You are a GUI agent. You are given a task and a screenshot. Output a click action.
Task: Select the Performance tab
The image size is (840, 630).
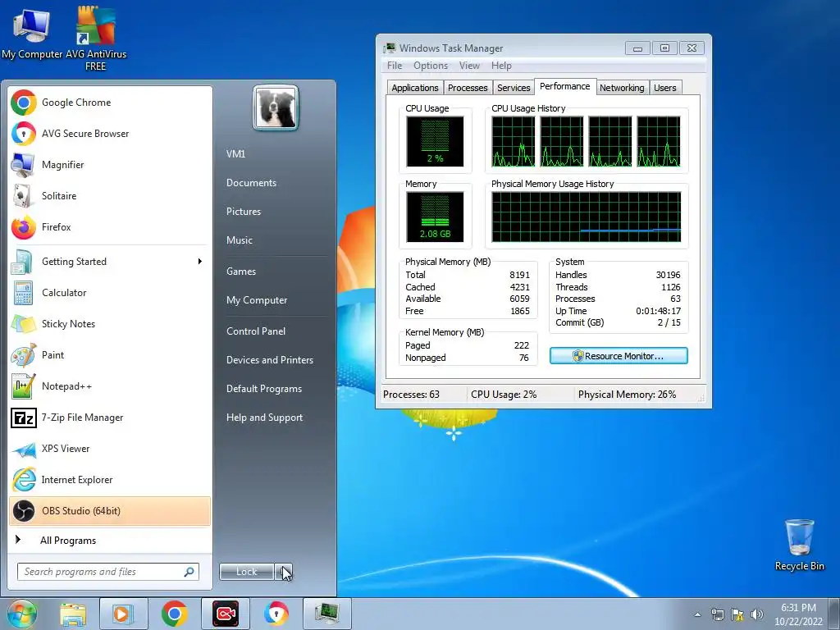(564, 86)
